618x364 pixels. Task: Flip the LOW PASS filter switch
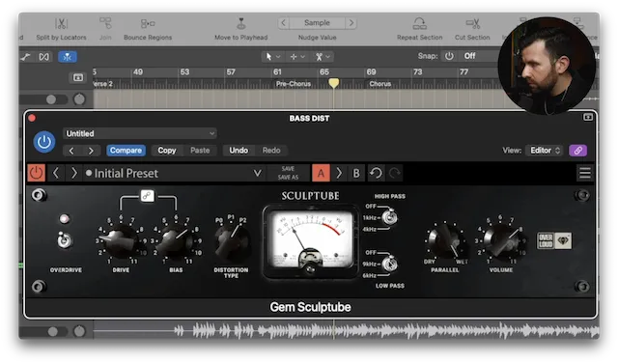(389, 264)
